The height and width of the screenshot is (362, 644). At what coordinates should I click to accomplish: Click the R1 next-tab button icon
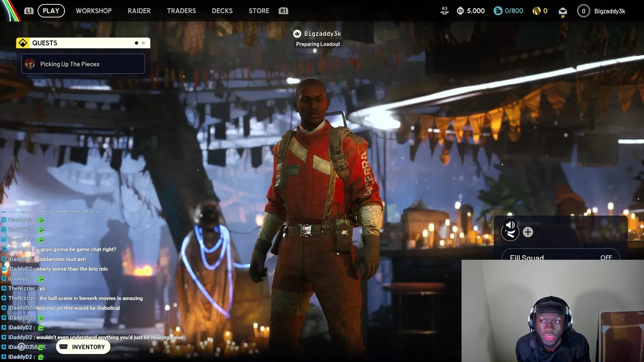coord(283,11)
